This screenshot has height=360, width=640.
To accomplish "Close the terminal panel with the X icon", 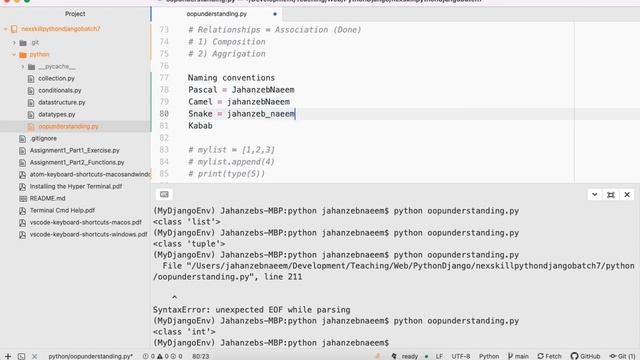I will [627, 195].
